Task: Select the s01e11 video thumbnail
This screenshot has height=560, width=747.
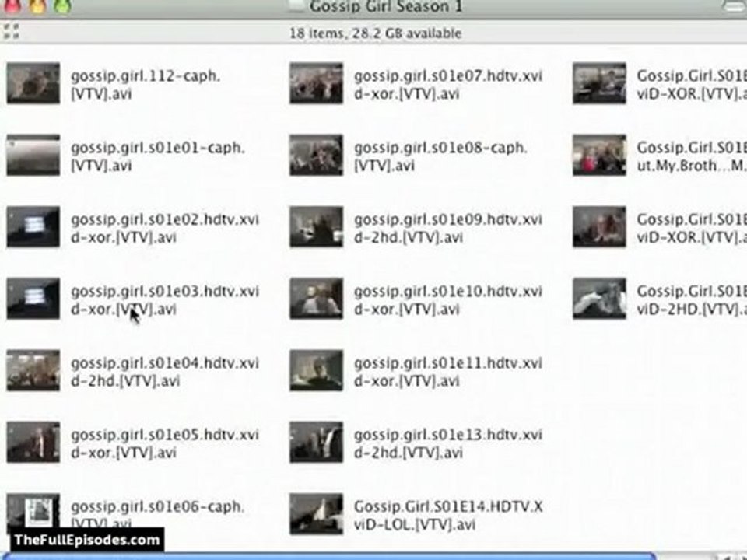Action: pyautogui.click(x=317, y=370)
